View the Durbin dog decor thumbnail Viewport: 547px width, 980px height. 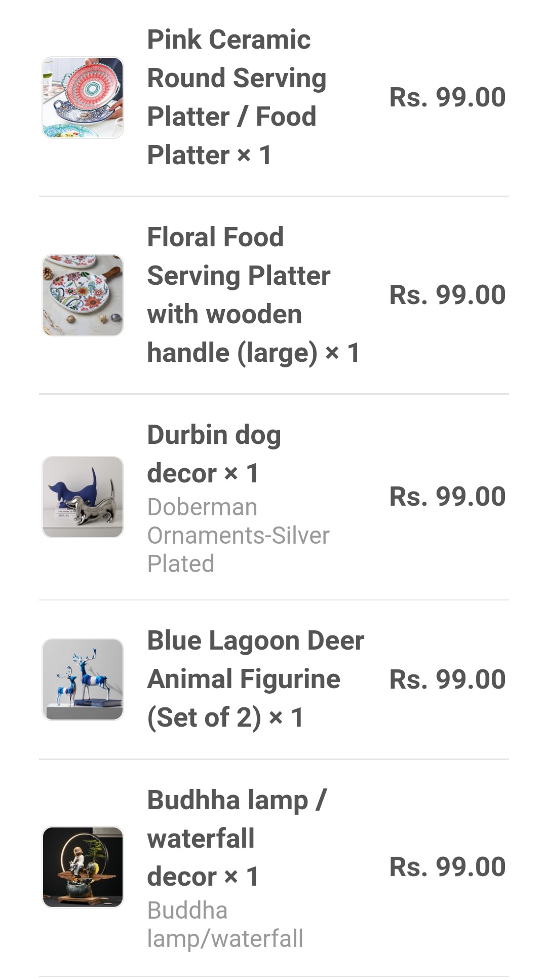tap(83, 497)
